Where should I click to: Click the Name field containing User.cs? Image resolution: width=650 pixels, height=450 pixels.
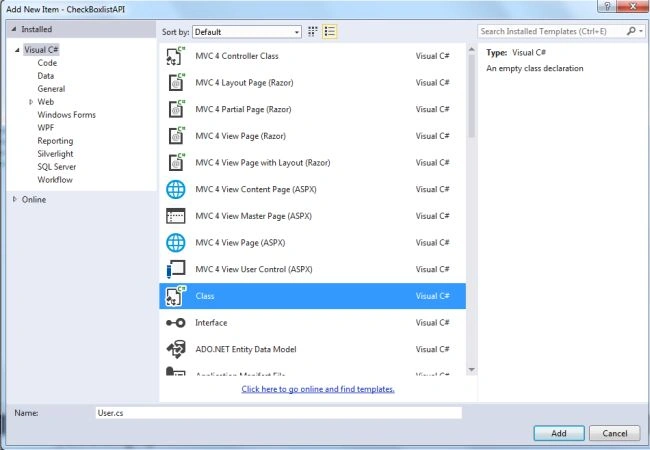[x=279, y=413]
